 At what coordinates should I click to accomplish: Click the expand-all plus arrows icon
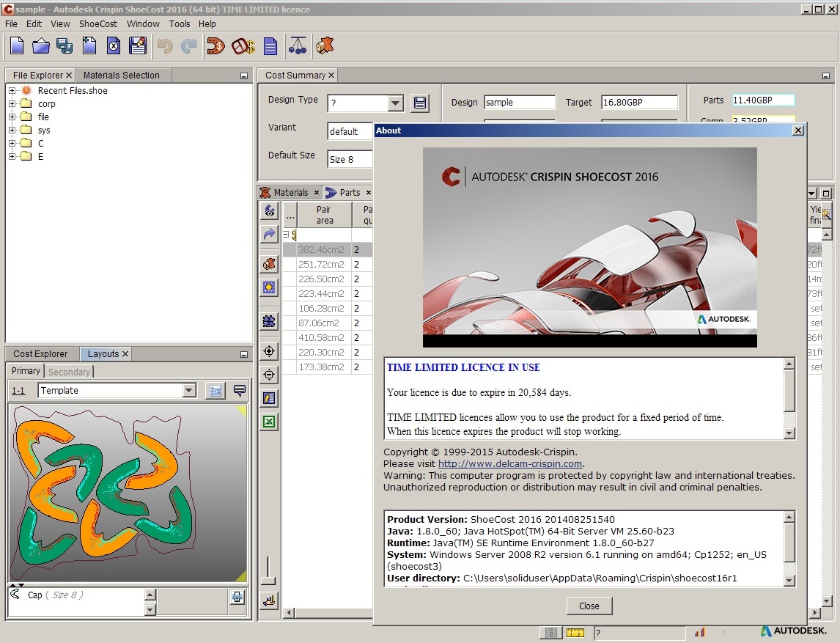click(x=270, y=351)
